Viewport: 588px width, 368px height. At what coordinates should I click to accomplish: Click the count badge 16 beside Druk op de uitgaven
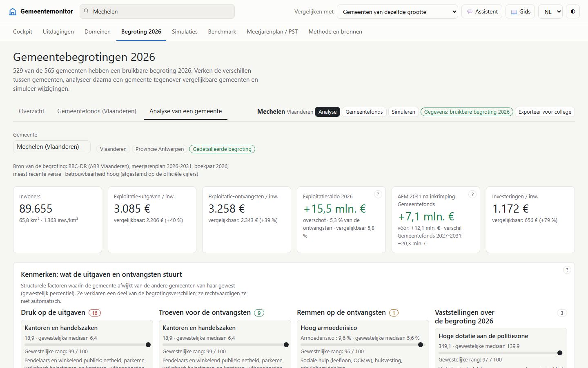(x=95, y=313)
